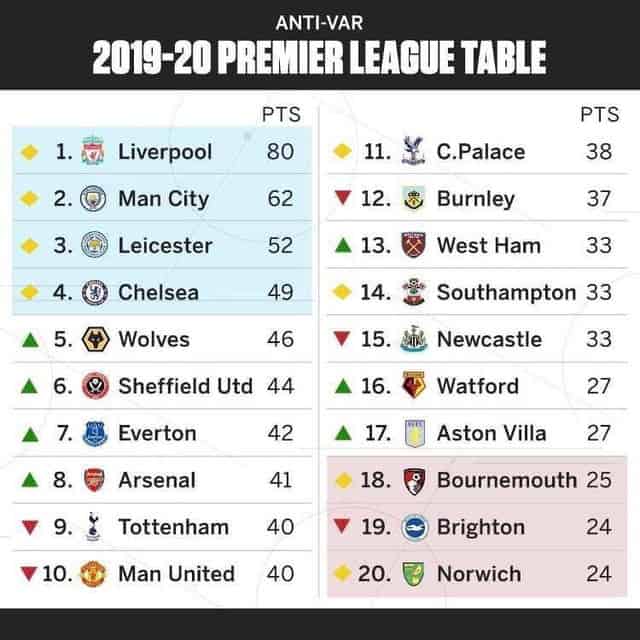Click the Sheffield Utd badge
640x640 pixels.
(95, 386)
